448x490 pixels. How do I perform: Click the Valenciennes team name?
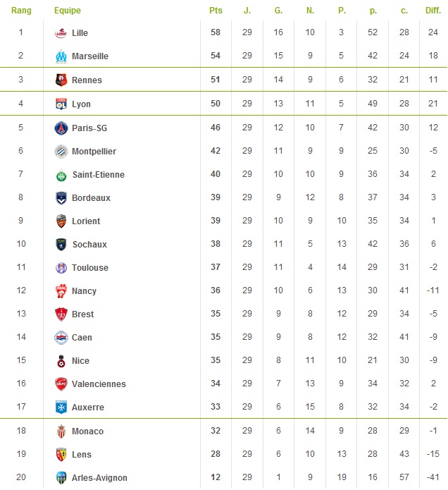pos(99,384)
